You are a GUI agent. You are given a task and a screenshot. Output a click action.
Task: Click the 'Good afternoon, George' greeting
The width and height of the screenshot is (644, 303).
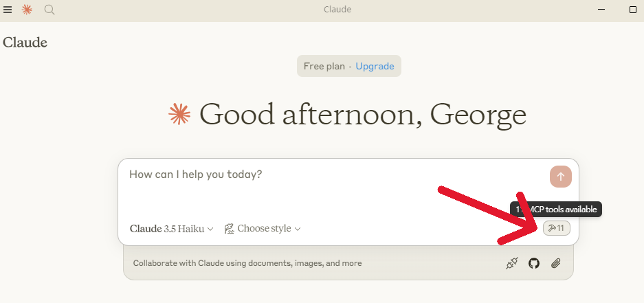point(362,114)
